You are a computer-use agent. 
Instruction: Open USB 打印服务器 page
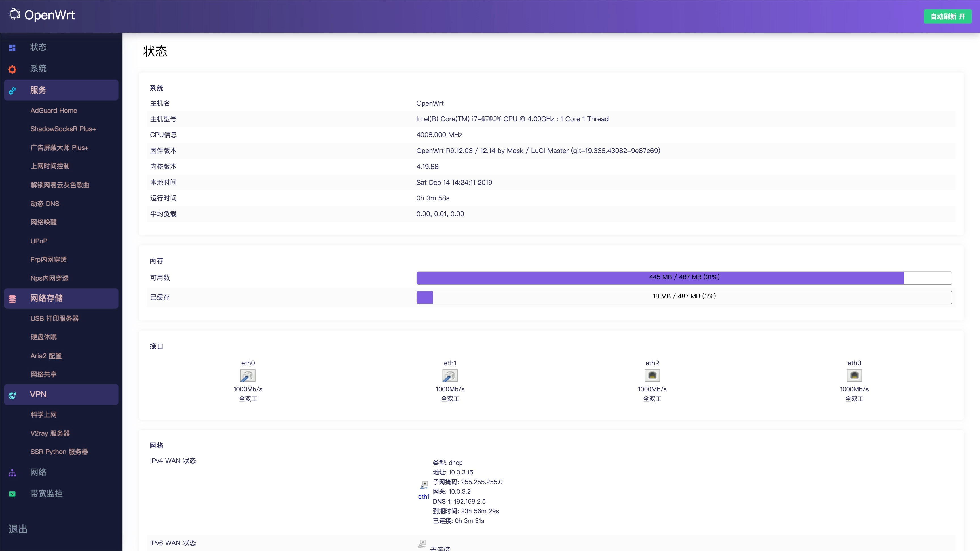click(x=54, y=319)
